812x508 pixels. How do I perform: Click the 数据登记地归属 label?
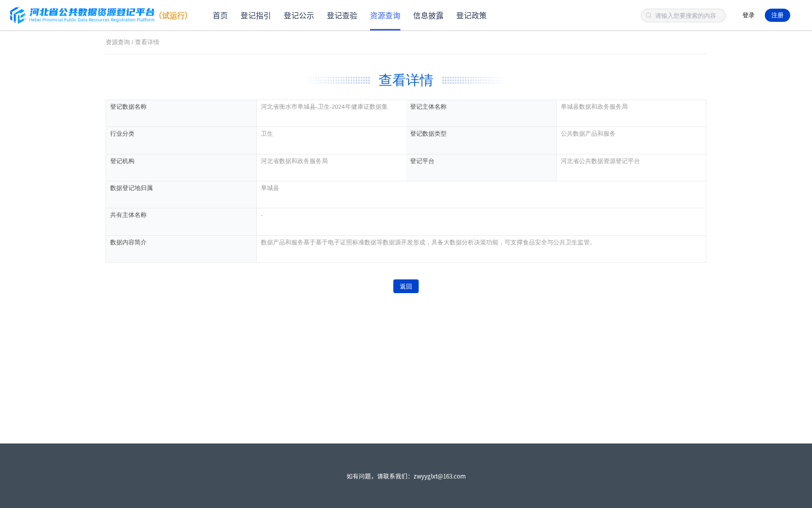click(131, 188)
